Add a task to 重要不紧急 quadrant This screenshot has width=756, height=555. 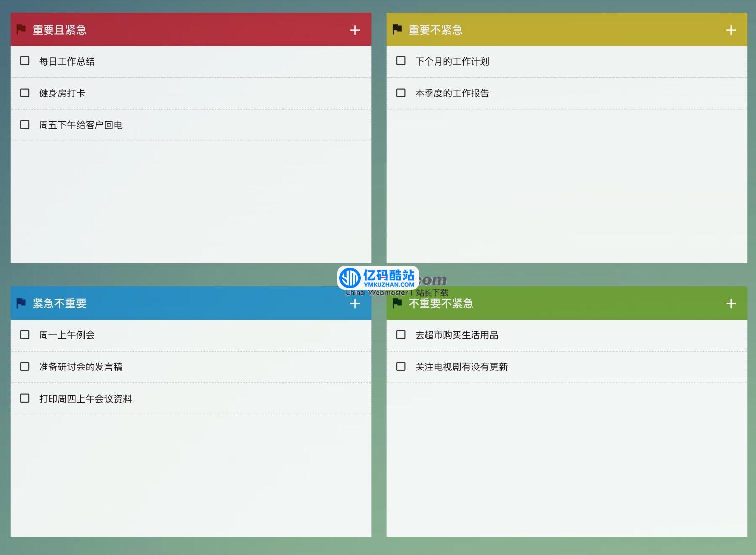pos(731,30)
